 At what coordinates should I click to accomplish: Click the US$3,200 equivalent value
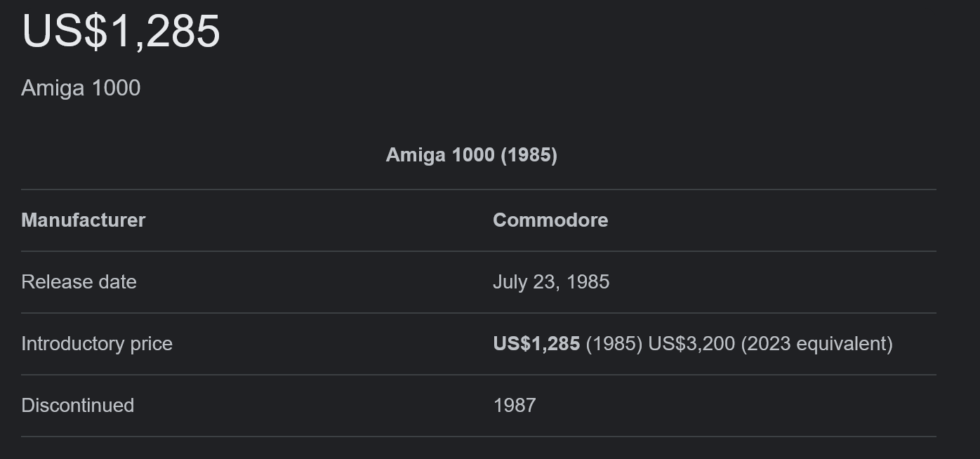[x=691, y=344]
